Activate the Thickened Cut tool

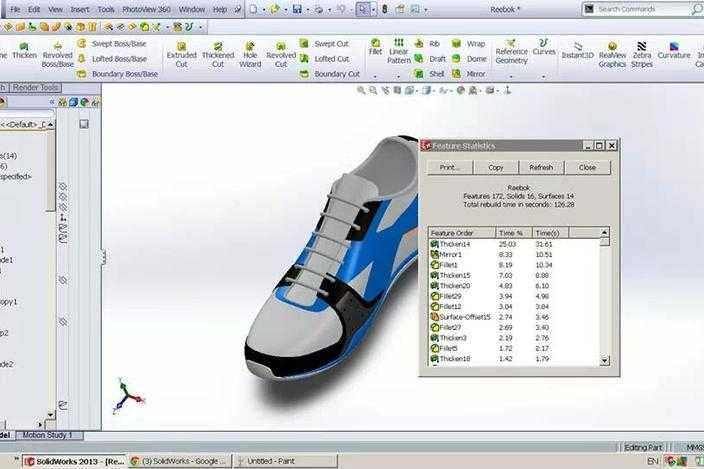pyautogui.click(x=218, y=55)
